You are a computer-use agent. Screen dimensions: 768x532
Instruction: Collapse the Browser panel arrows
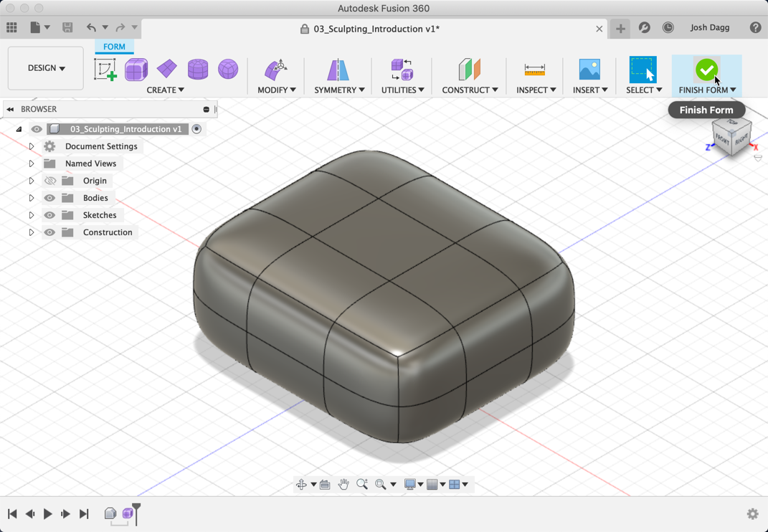(10, 109)
